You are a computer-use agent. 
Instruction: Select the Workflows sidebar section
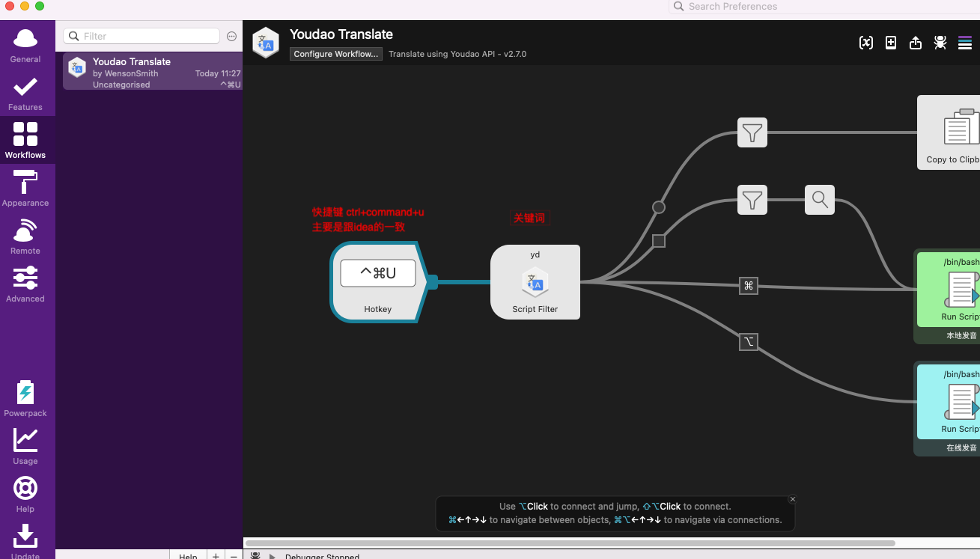25,141
